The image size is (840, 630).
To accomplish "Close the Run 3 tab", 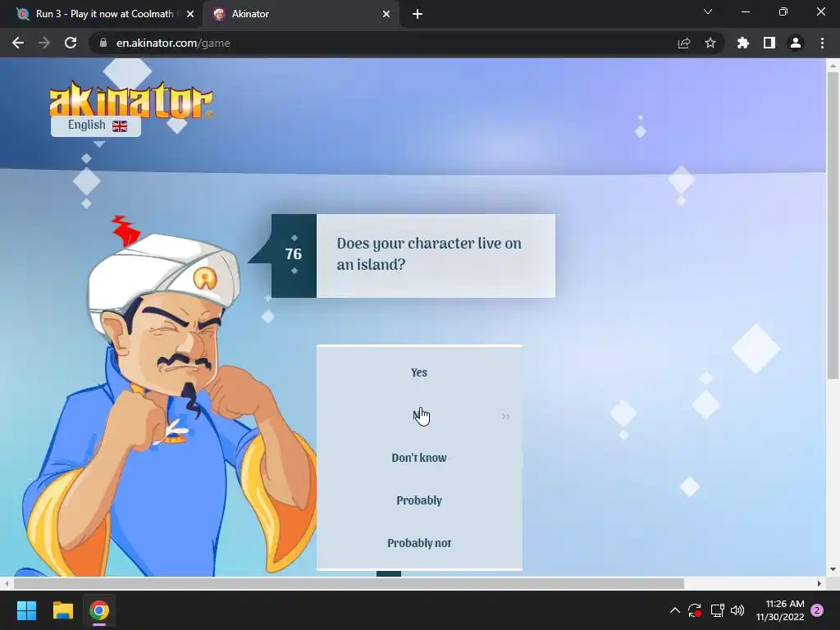I will pyautogui.click(x=190, y=14).
